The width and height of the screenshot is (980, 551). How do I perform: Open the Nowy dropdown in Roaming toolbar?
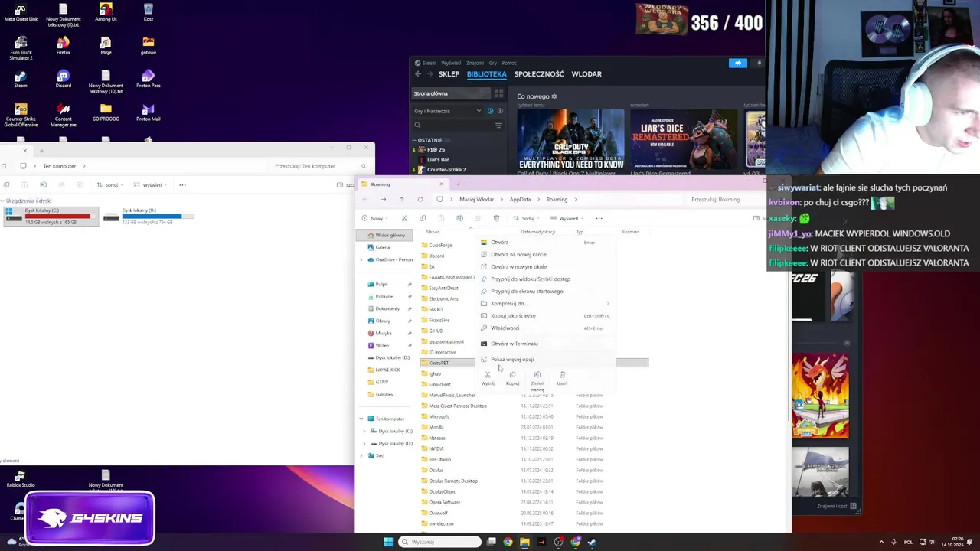pos(375,219)
